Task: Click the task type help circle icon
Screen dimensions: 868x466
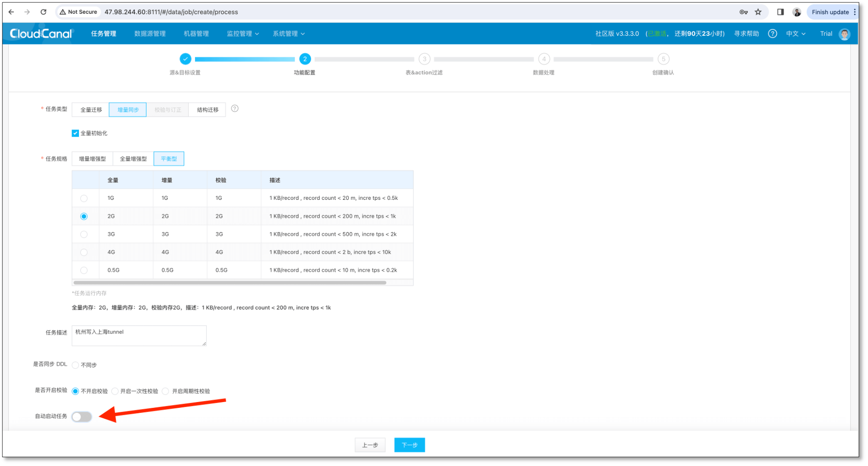Action: [234, 109]
